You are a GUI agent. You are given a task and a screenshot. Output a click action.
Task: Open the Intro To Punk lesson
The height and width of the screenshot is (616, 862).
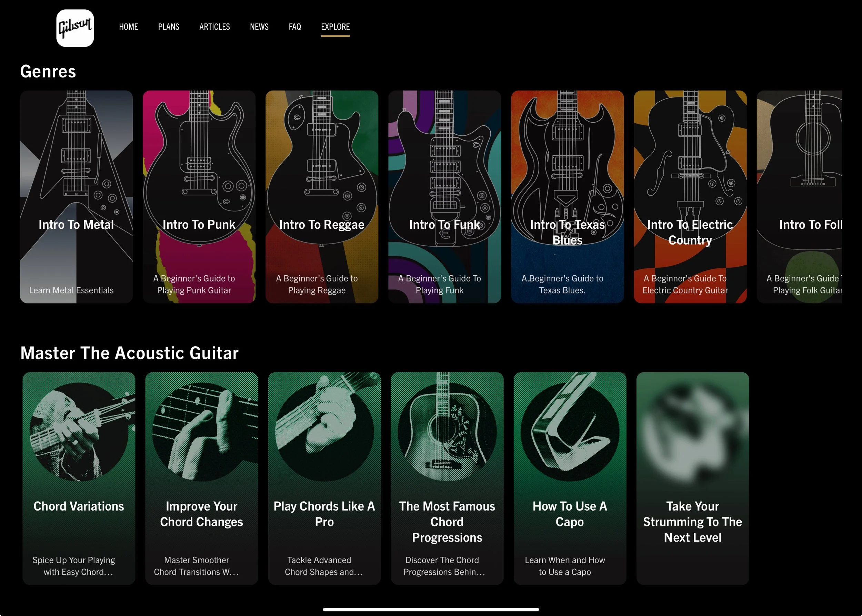[x=199, y=196]
